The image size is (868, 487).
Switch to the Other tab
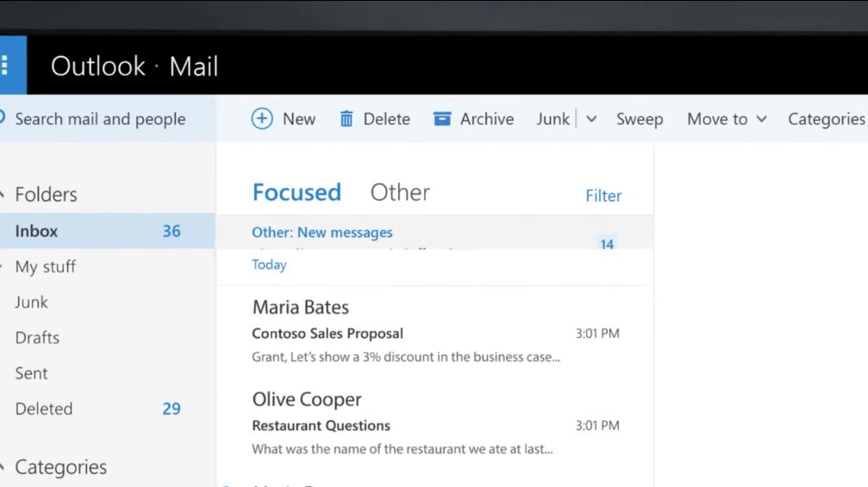point(400,192)
